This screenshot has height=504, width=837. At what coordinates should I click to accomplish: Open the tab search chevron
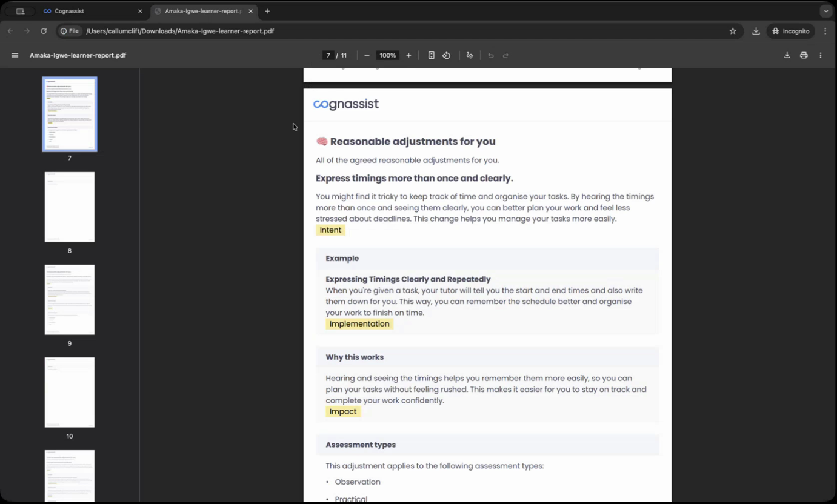[x=826, y=11]
